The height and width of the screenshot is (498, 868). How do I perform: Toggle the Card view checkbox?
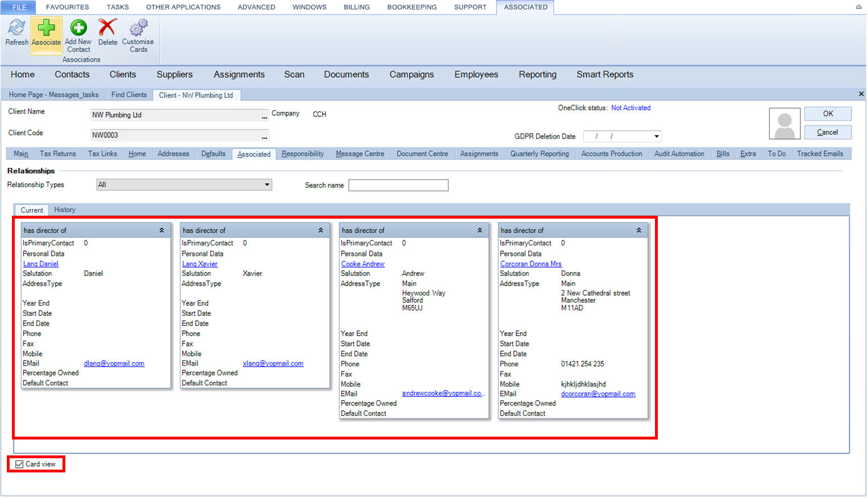[x=20, y=464]
